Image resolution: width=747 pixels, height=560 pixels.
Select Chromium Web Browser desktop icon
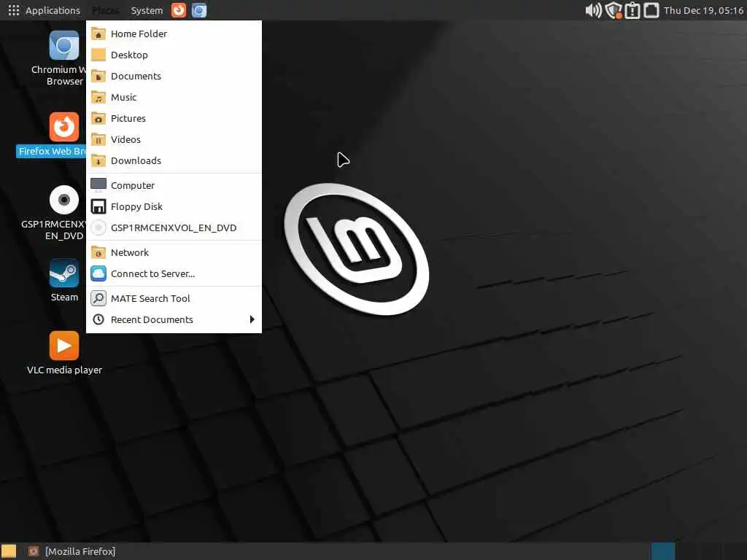(64, 46)
